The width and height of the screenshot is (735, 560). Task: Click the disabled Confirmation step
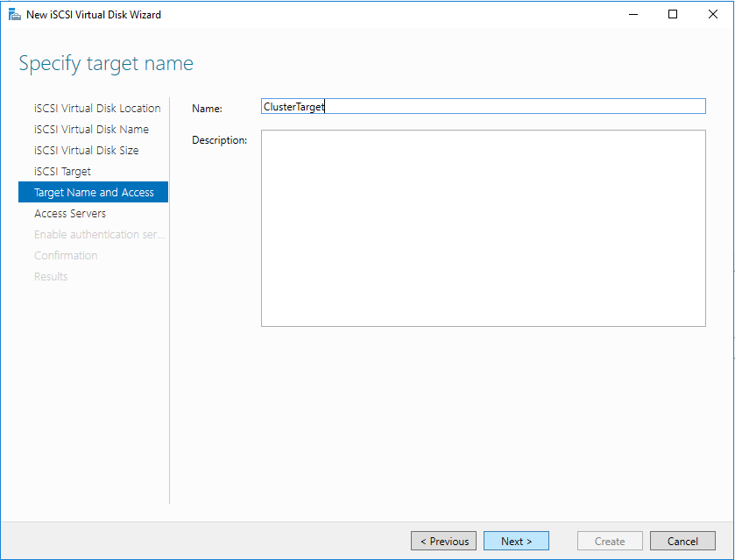(66, 256)
